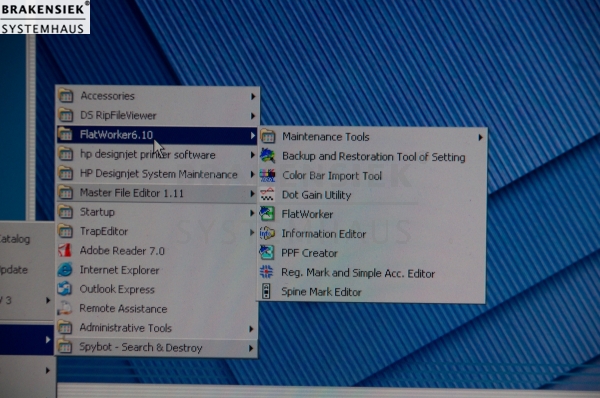Expand the FlatWorker6.10 submenu arrow

click(x=253, y=135)
